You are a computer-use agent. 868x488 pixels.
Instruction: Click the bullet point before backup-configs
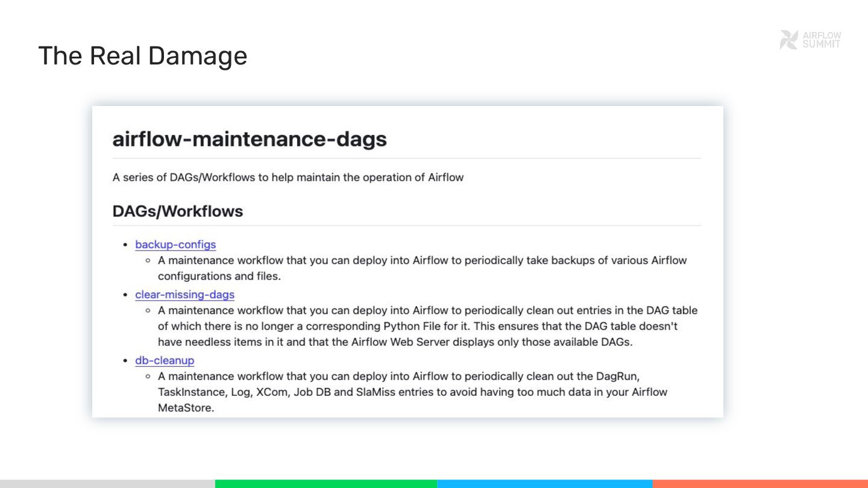(125, 245)
